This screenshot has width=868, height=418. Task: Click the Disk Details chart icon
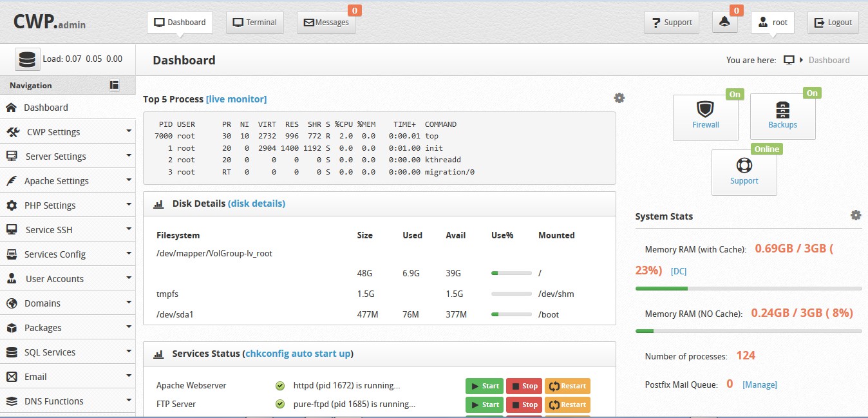pos(158,204)
